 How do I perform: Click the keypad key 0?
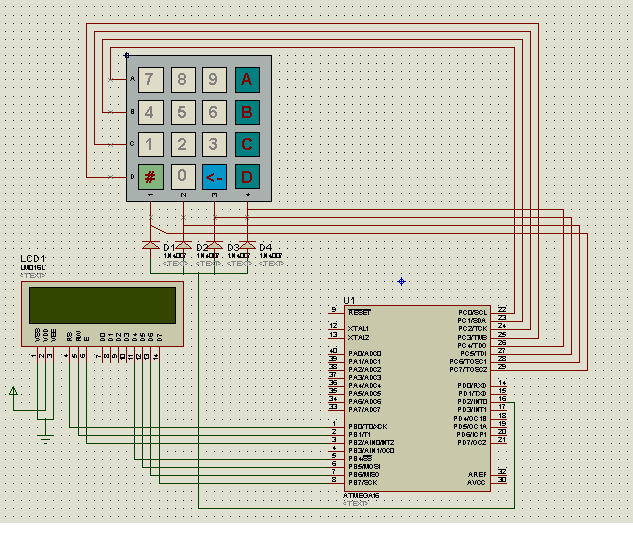[183, 176]
